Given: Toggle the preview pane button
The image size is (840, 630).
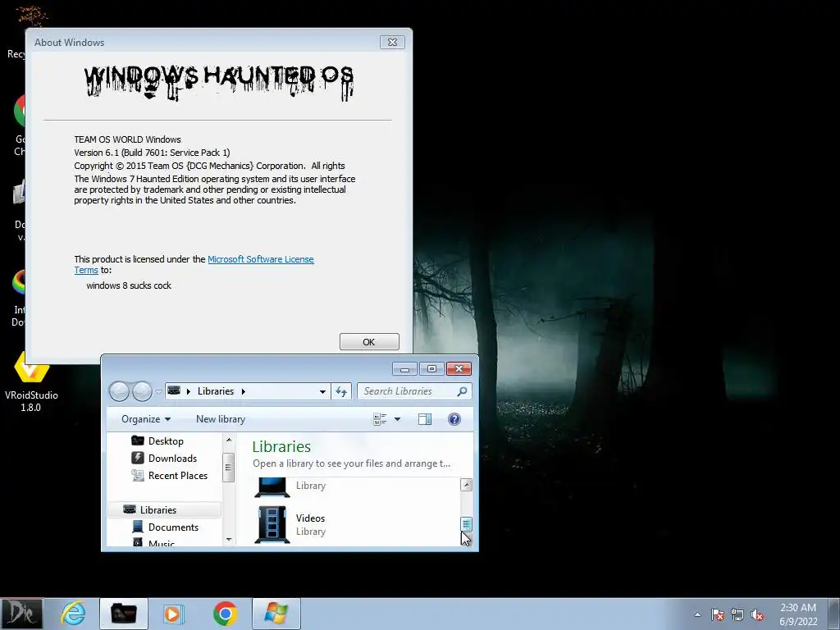Looking at the screenshot, I should click(425, 419).
